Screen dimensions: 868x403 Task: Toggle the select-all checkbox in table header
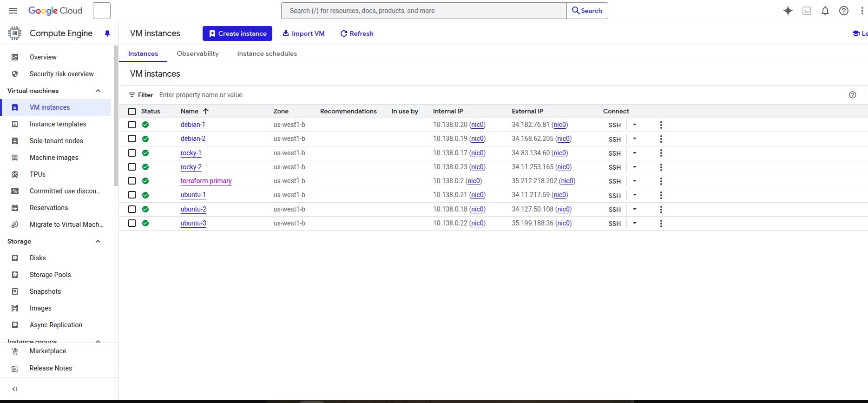coord(132,112)
